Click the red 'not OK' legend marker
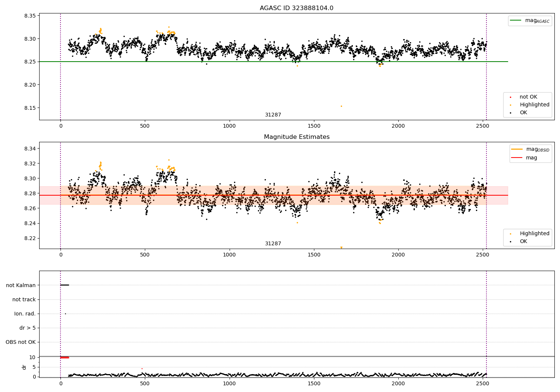This screenshot has height=392, width=560. tap(510, 97)
